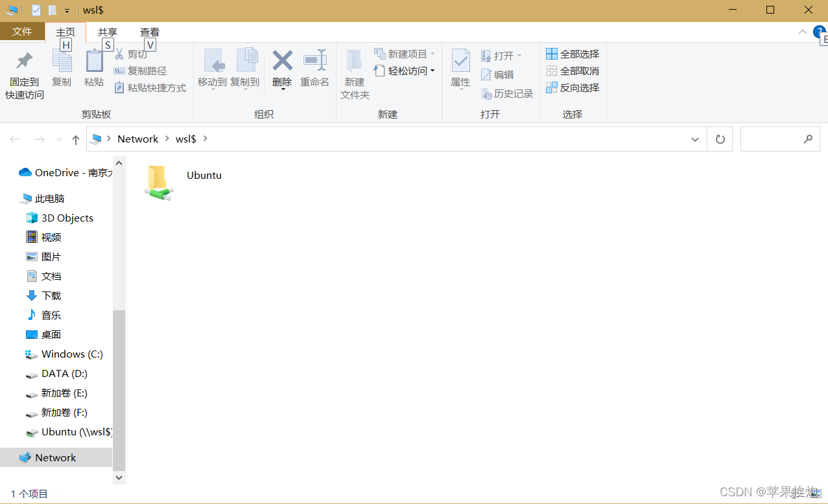This screenshot has width=828, height=504.
Task: Open the 新加卷 (F:) drive
Action: 56,412
